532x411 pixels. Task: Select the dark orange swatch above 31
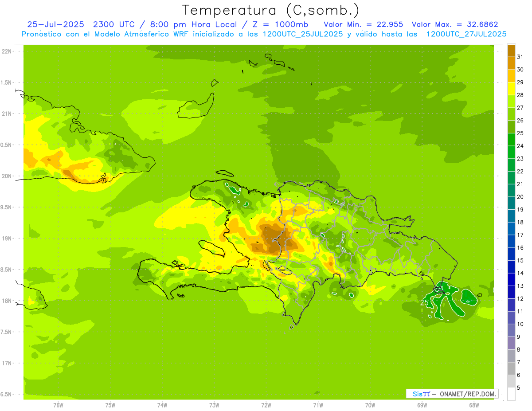coord(511,51)
